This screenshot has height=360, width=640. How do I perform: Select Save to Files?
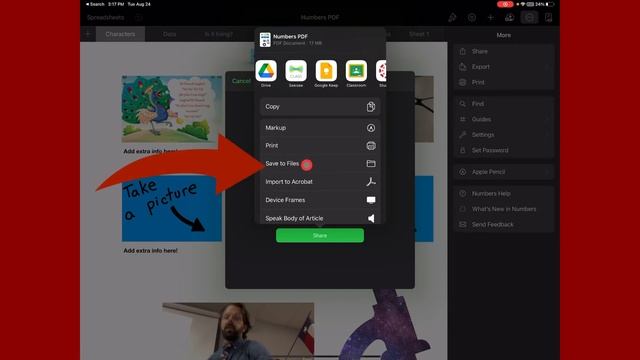pyautogui.click(x=320, y=164)
